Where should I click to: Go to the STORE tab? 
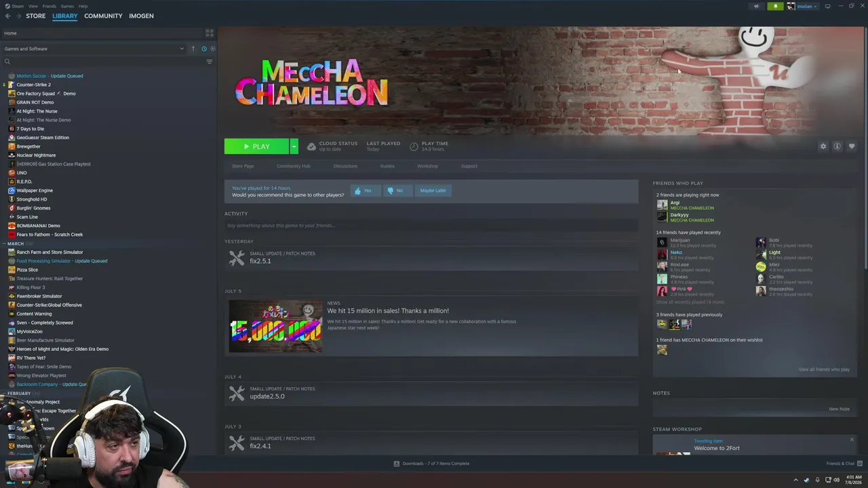[x=36, y=16]
